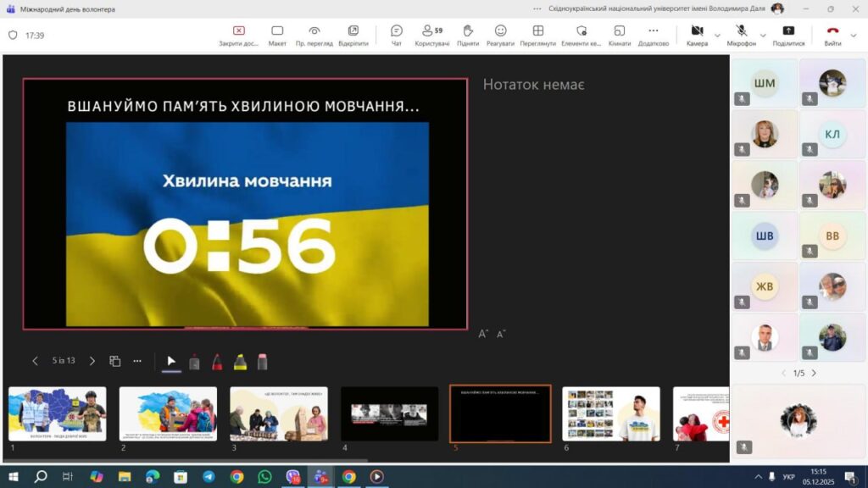Leave the meeting with Вийти
868x488 pixels.
point(832,35)
